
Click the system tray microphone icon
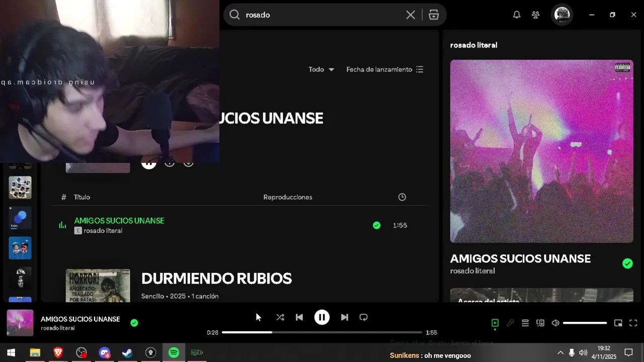(x=572, y=353)
